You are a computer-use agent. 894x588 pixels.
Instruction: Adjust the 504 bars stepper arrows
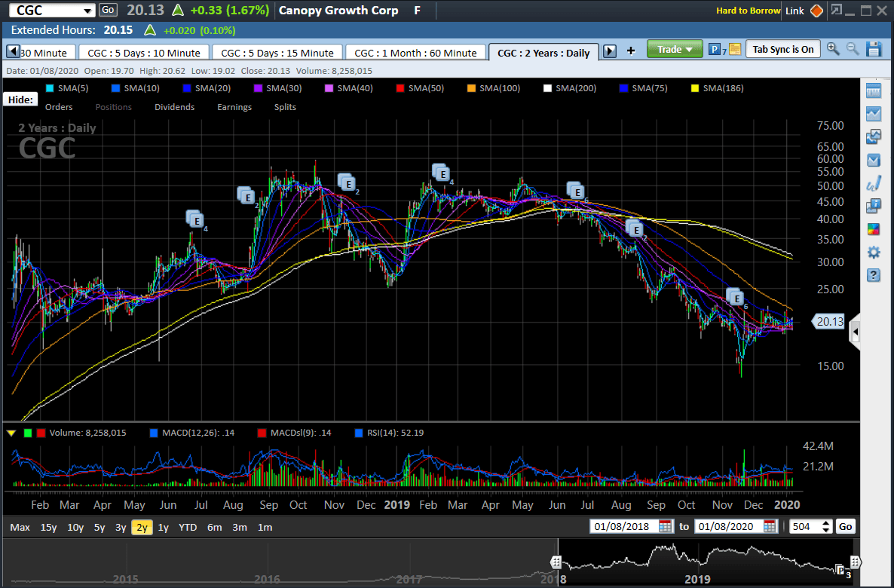click(827, 526)
